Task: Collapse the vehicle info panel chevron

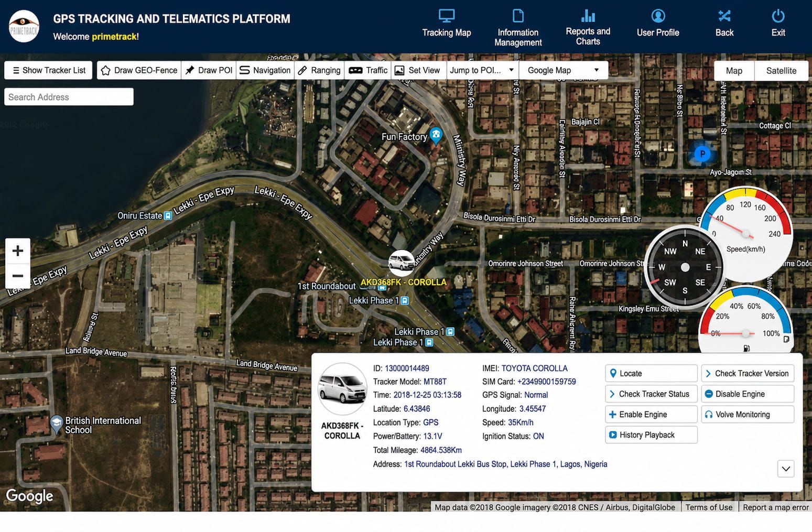Action: pyautogui.click(x=786, y=469)
